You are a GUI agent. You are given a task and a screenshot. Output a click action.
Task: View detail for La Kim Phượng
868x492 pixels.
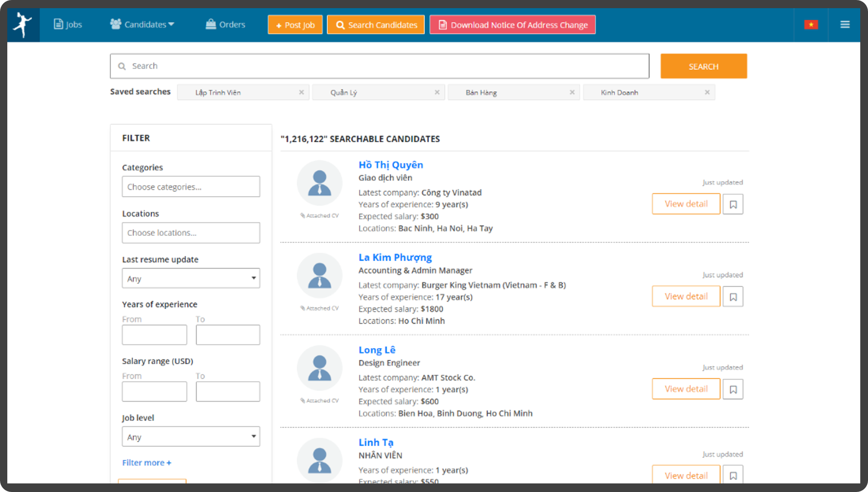[685, 296]
